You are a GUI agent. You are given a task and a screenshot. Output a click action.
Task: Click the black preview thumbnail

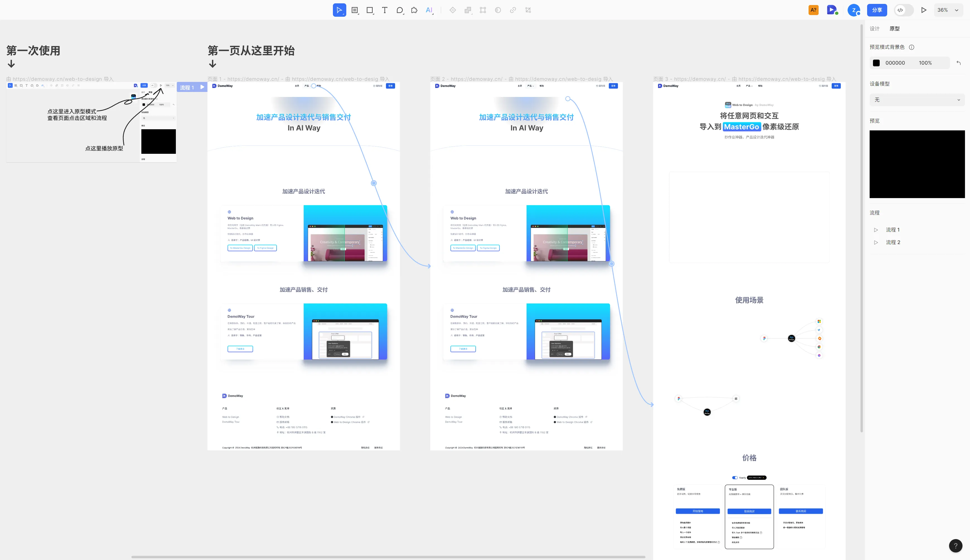coord(917,164)
